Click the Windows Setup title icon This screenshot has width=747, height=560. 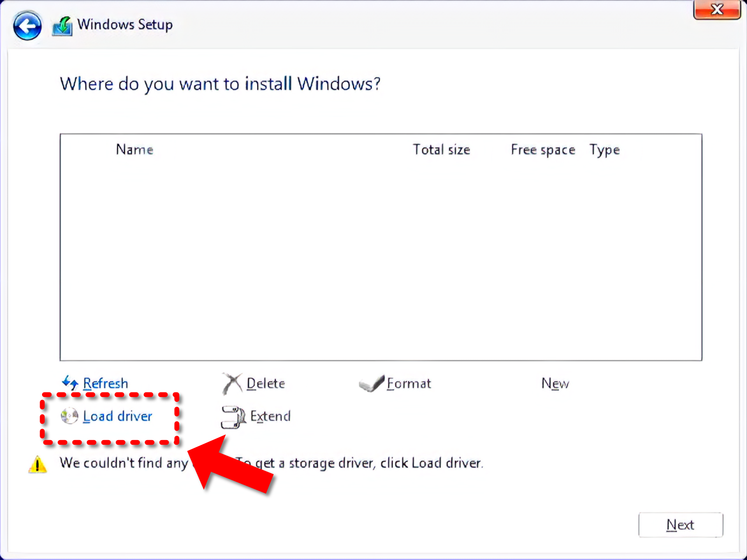point(62,26)
